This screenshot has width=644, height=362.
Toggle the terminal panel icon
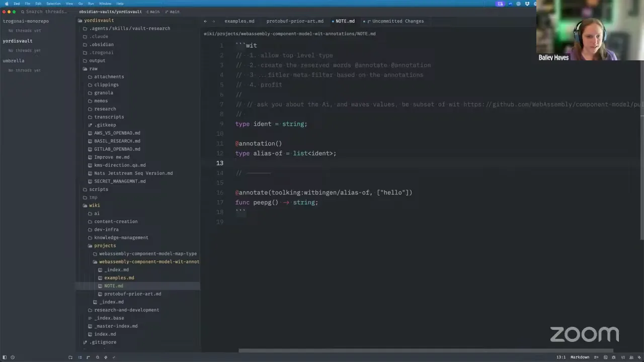click(x=606, y=357)
